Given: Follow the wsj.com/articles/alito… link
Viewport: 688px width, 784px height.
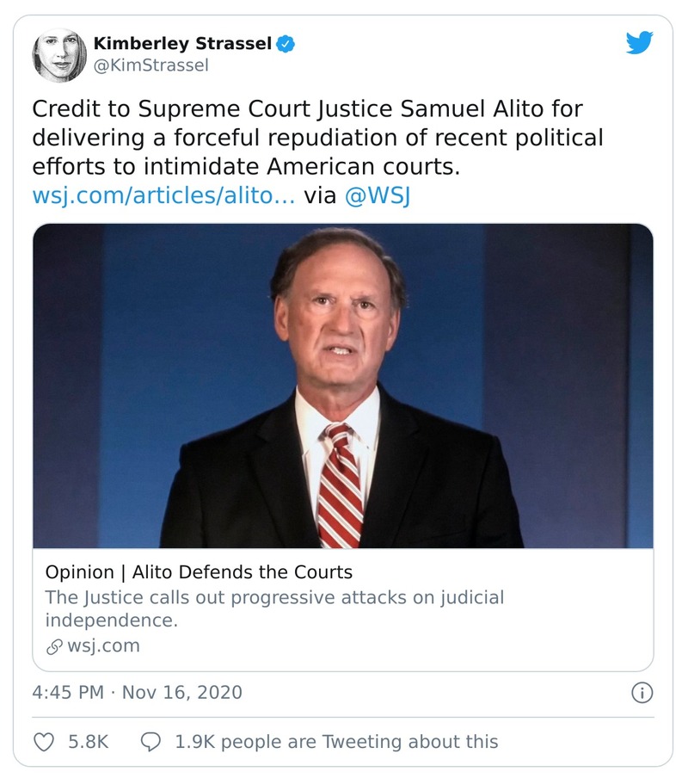Looking at the screenshot, I should point(163,195).
